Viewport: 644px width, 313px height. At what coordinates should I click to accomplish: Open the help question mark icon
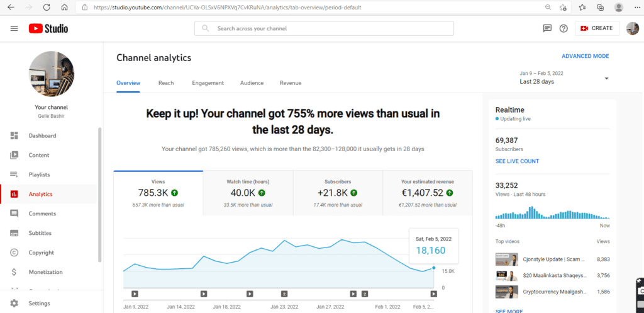tap(563, 28)
